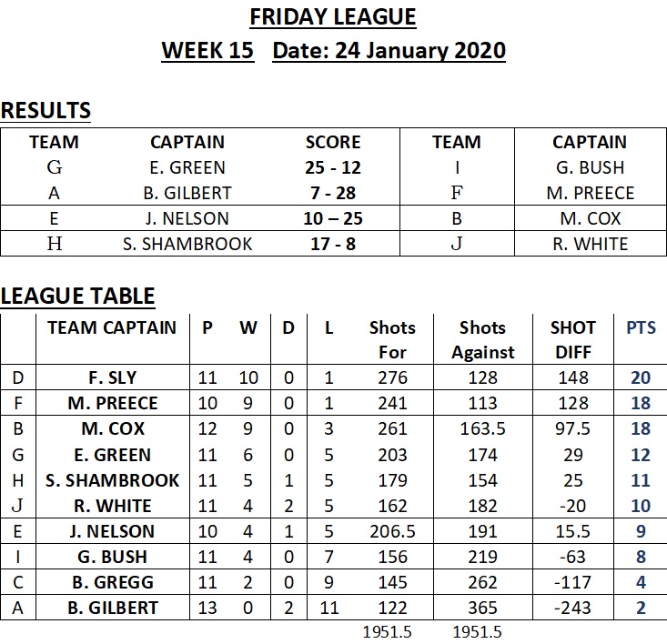Click B. GREGG in the league table

point(112,582)
